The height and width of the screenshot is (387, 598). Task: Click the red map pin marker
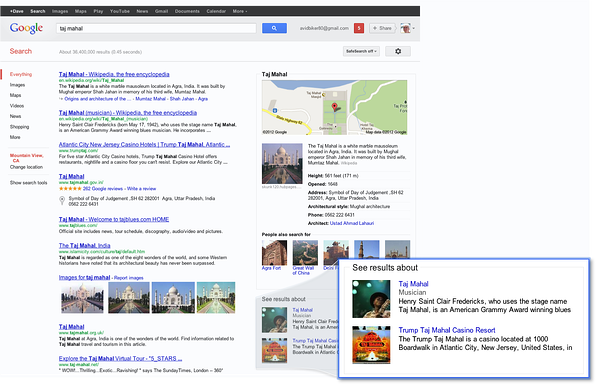pyautogui.click(x=334, y=107)
